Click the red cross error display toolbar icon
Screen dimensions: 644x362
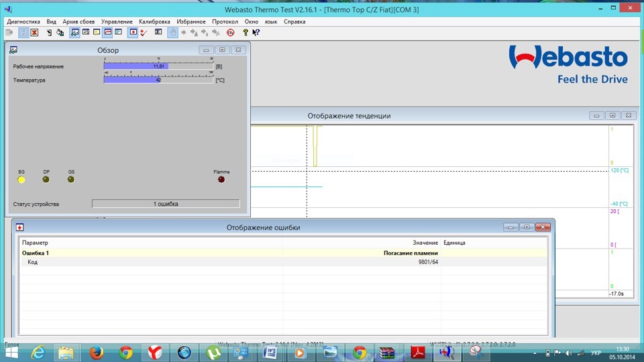(133, 32)
